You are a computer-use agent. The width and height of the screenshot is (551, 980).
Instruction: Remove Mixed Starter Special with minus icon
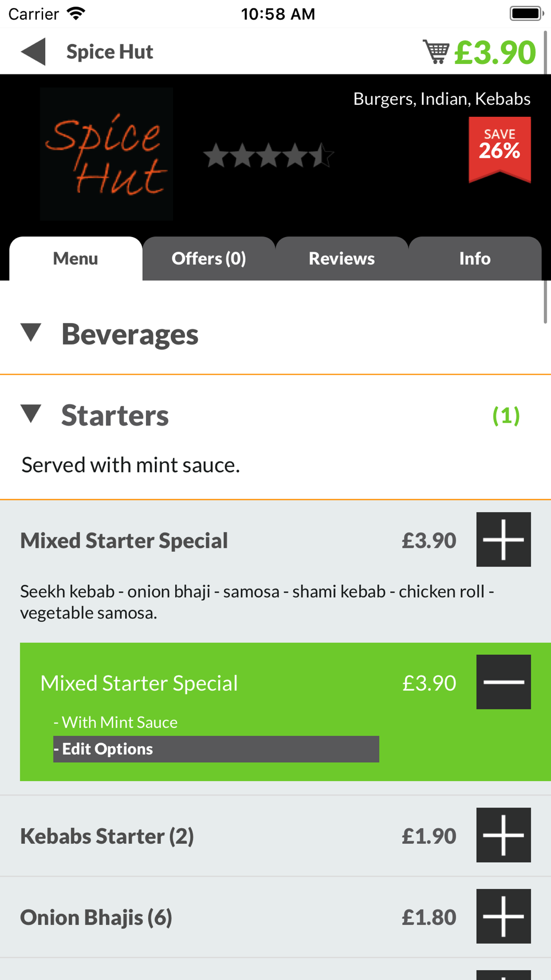tap(504, 682)
